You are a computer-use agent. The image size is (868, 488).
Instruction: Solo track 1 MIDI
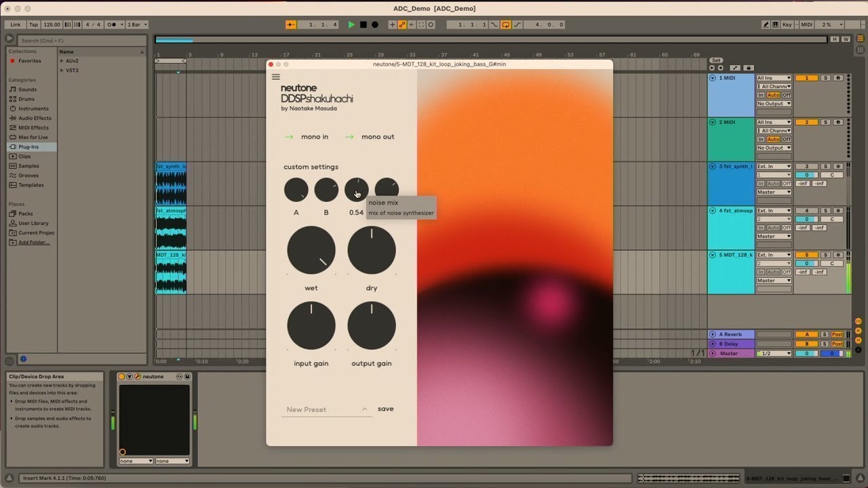[826, 78]
